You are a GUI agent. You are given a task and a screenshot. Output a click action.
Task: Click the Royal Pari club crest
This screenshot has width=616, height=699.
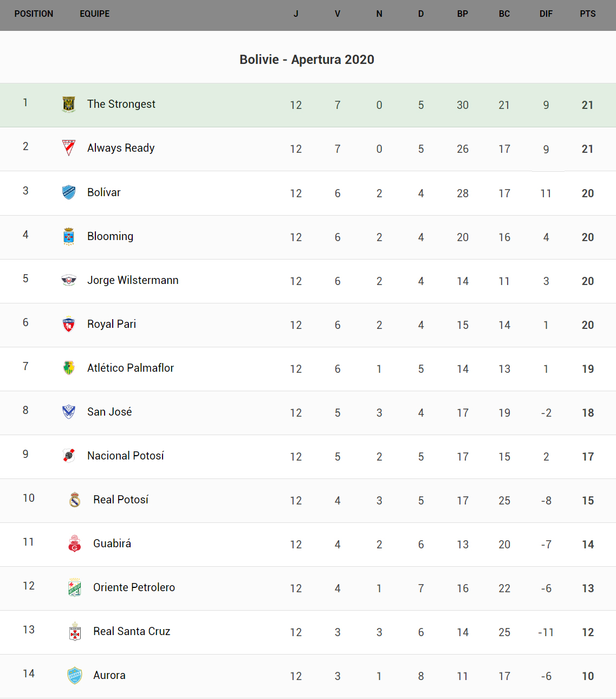69,324
